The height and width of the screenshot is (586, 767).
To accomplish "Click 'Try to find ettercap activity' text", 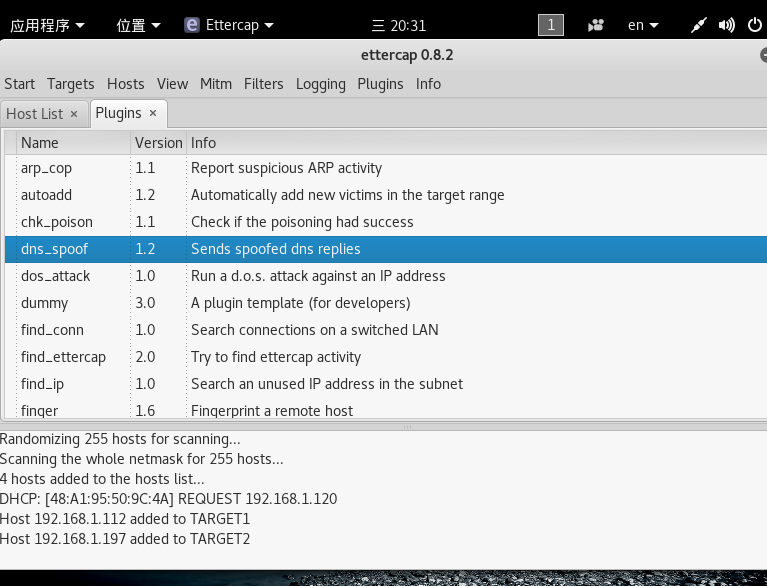I will coord(276,357).
